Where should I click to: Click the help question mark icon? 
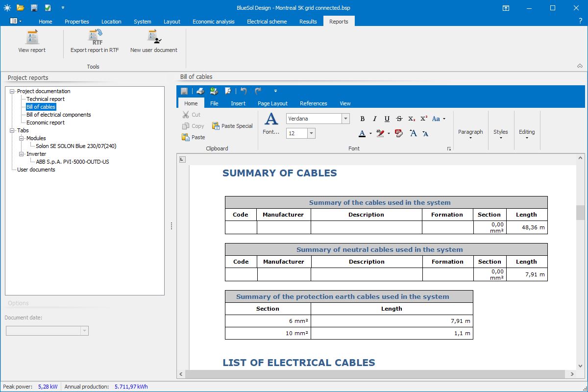click(x=581, y=21)
